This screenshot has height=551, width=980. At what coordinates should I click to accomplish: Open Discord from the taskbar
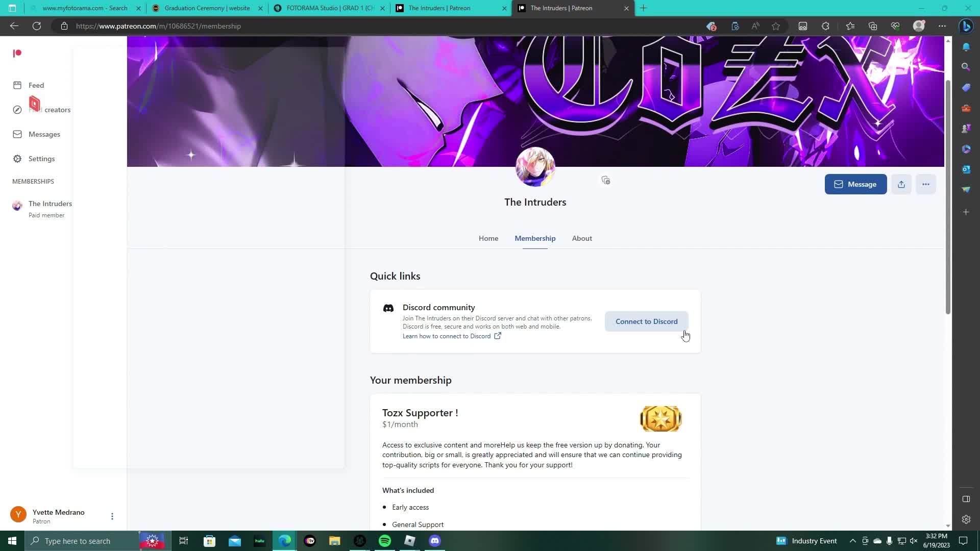435,541
